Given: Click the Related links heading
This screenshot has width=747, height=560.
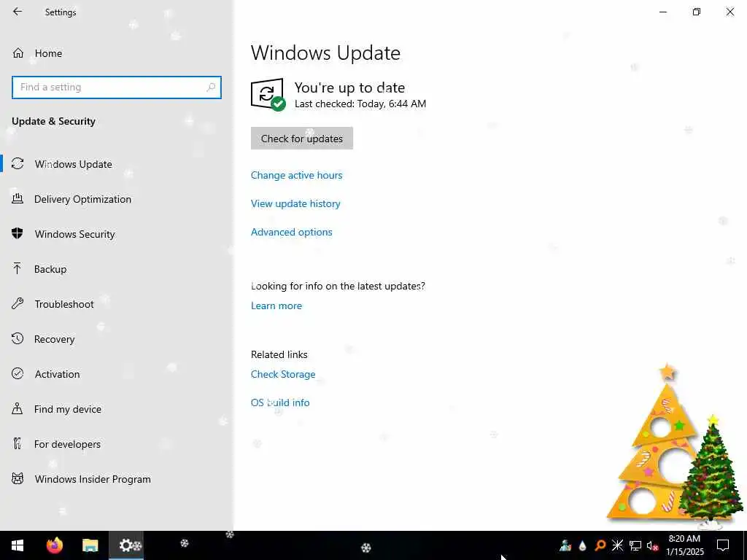Looking at the screenshot, I should click(x=279, y=354).
